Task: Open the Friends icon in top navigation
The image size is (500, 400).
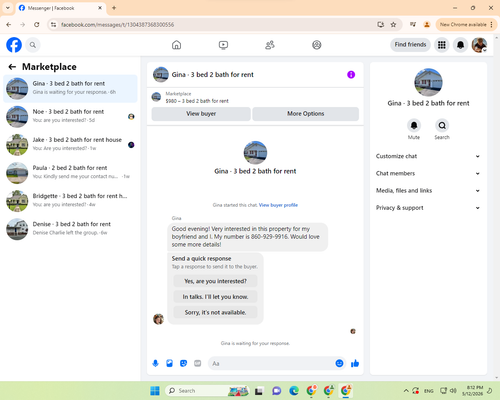Action: click(270, 45)
